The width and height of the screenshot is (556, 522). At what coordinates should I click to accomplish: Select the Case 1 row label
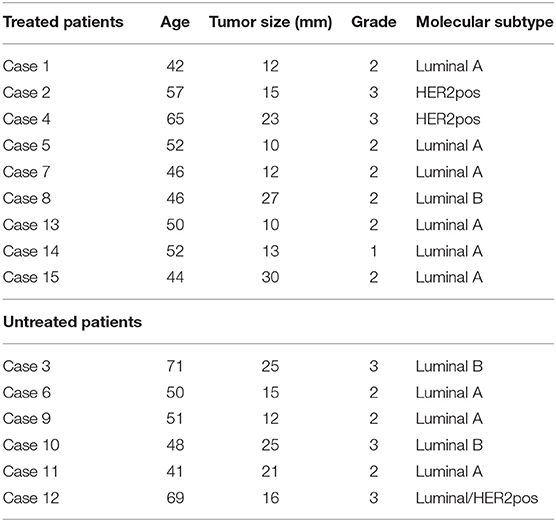pos(26,66)
